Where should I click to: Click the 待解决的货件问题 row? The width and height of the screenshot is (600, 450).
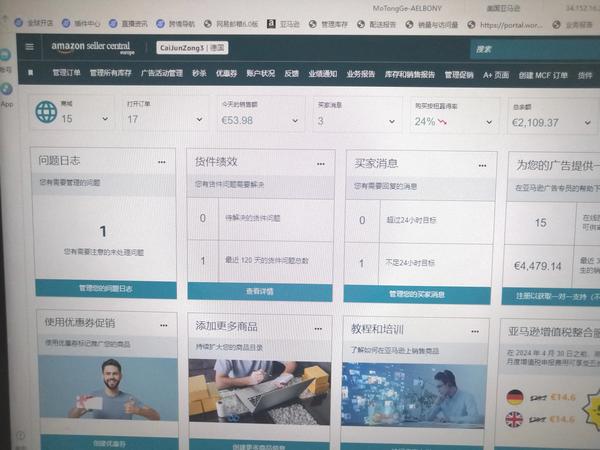point(260,218)
